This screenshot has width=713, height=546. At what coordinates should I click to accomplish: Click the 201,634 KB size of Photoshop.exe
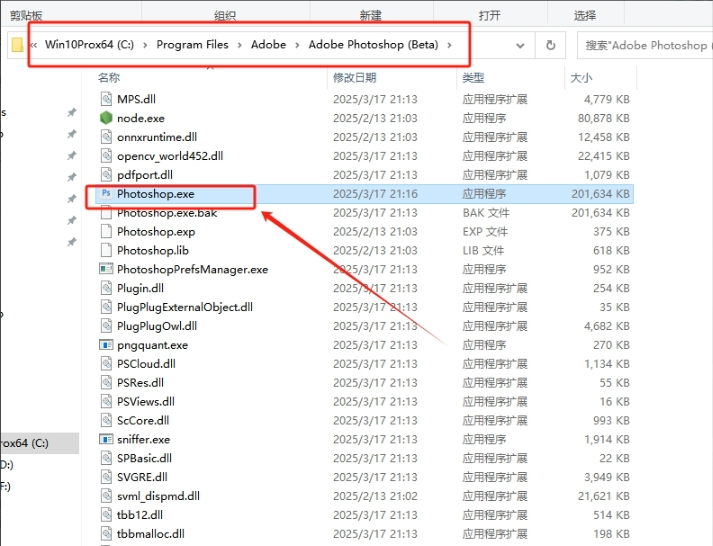click(x=600, y=194)
